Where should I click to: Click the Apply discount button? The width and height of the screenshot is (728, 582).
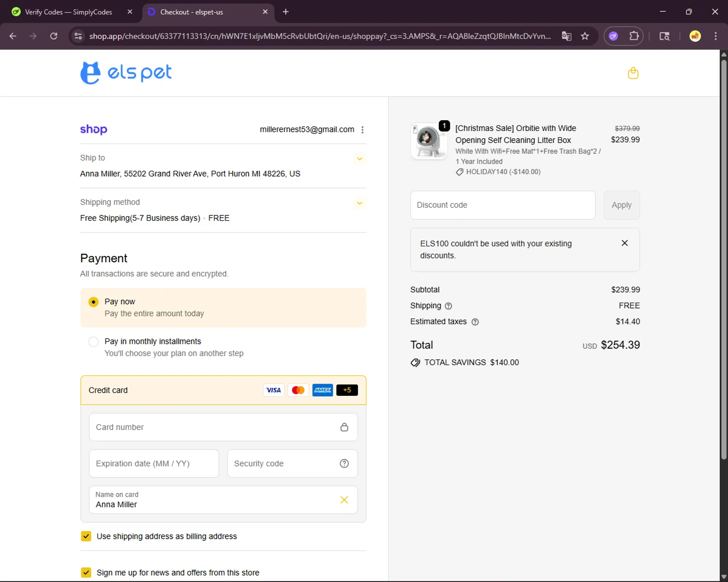click(622, 205)
